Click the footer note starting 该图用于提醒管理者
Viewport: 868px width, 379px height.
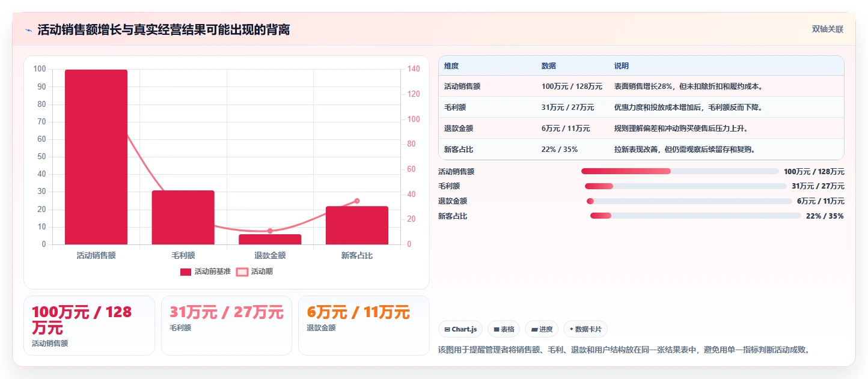pos(624,350)
